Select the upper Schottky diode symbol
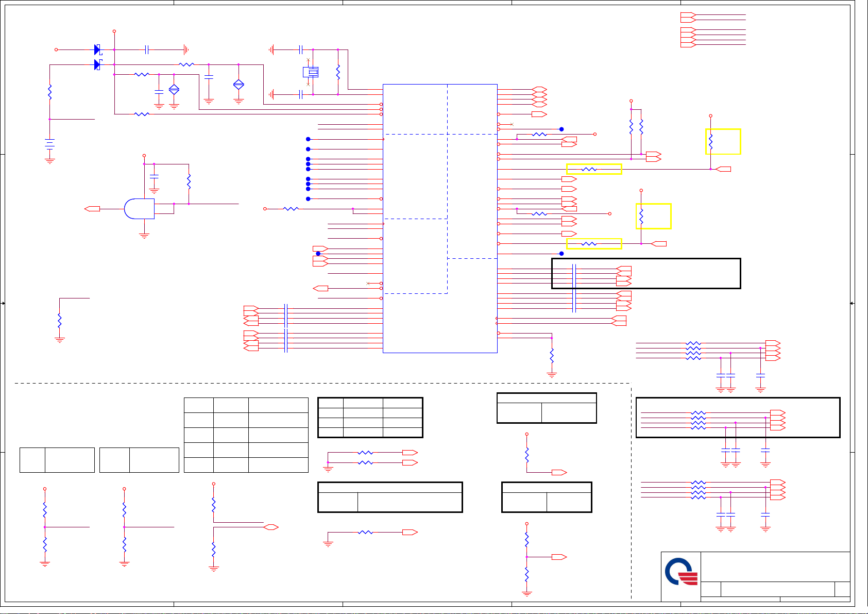The width and height of the screenshot is (868, 614). [98, 50]
